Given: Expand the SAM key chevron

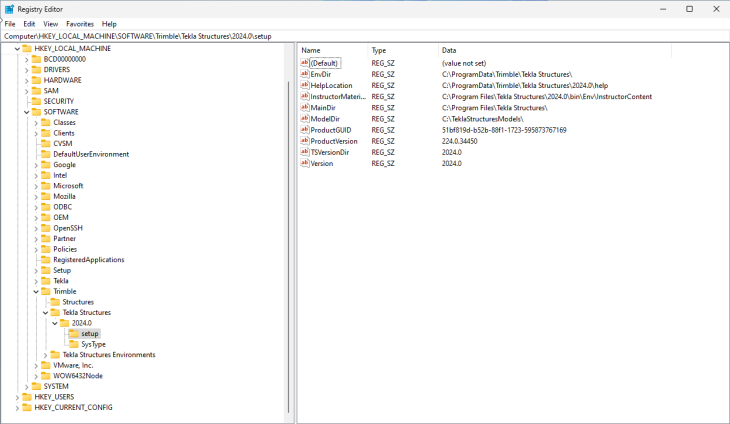Looking at the screenshot, I should tap(27, 91).
